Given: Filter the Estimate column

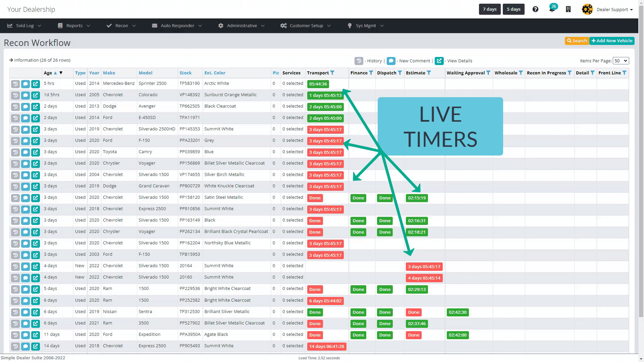Looking at the screenshot, I should (429, 73).
